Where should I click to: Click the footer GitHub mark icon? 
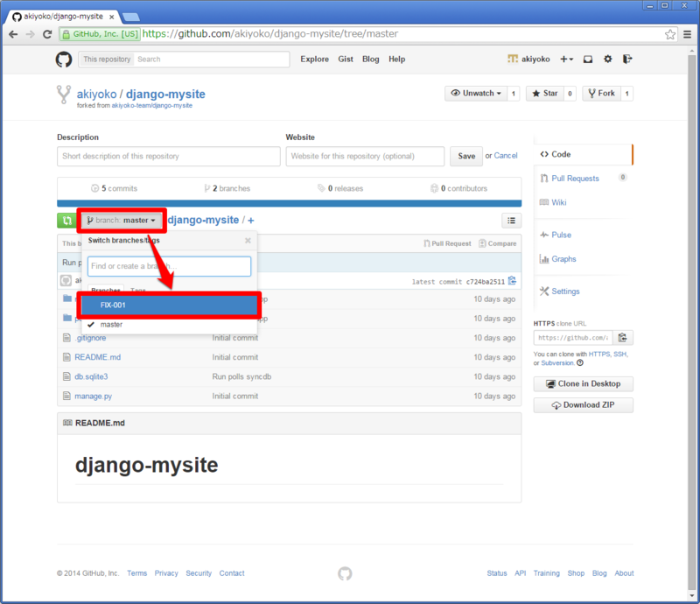click(345, 573)
